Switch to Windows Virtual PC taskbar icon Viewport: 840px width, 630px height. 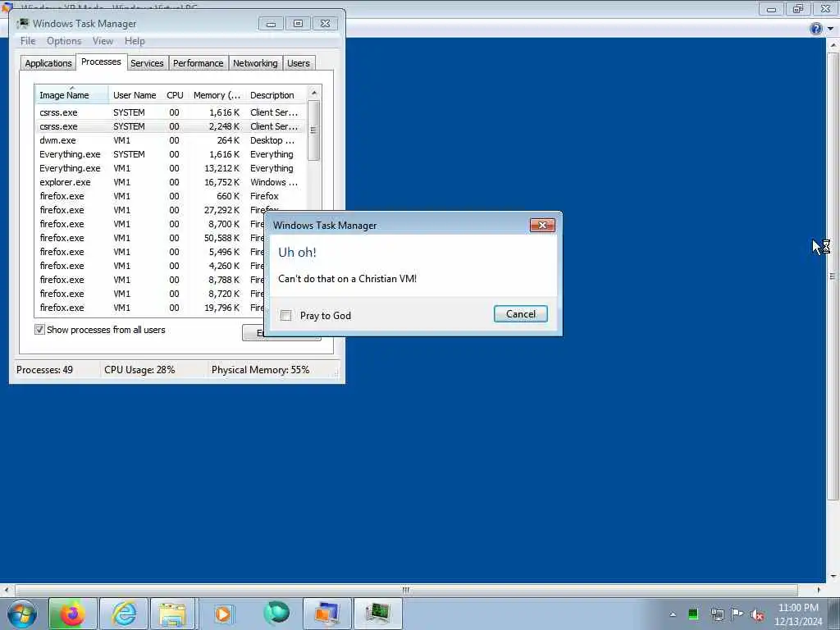click(326, 614)
